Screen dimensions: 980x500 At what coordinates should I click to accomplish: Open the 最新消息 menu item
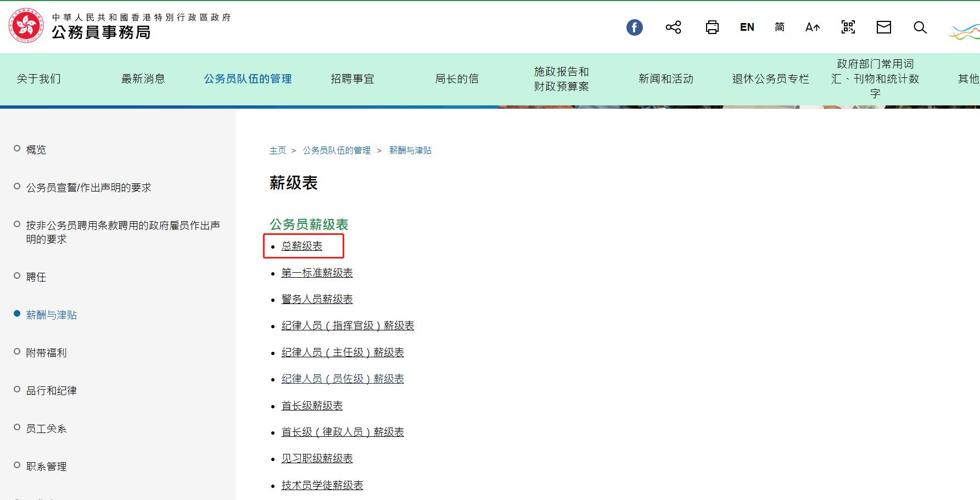click(x=143, y=78)
